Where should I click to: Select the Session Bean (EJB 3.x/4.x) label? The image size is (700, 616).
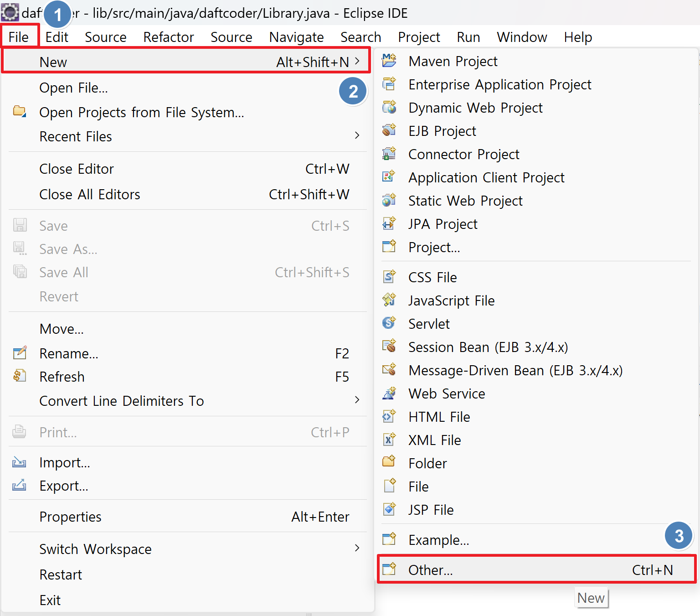(x=489, y=347)
